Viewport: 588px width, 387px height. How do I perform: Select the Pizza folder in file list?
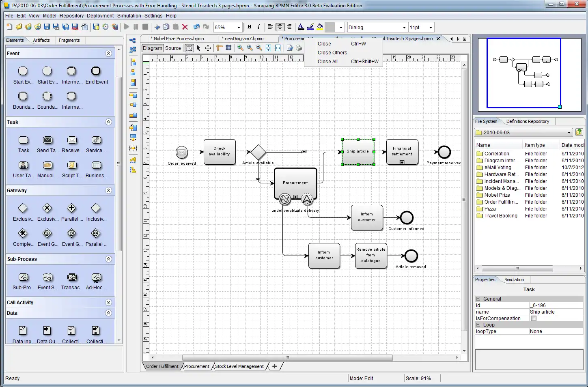(490, 209)
